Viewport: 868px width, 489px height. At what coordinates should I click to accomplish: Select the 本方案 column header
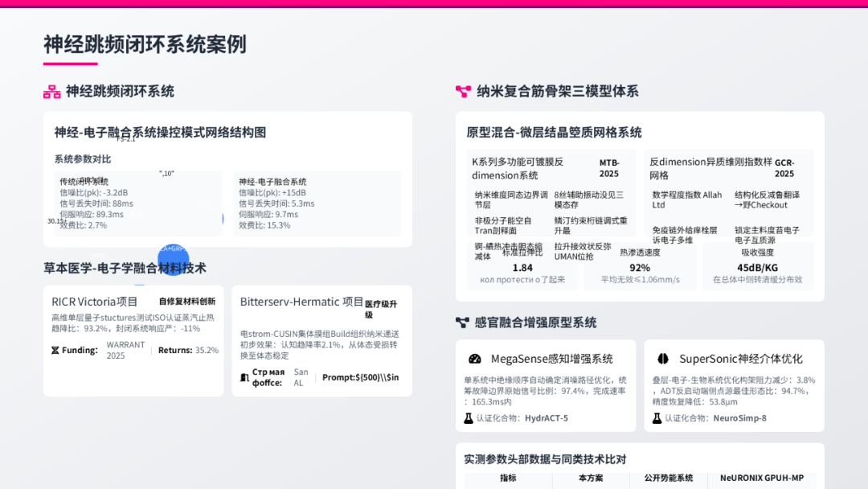point(589,477)
